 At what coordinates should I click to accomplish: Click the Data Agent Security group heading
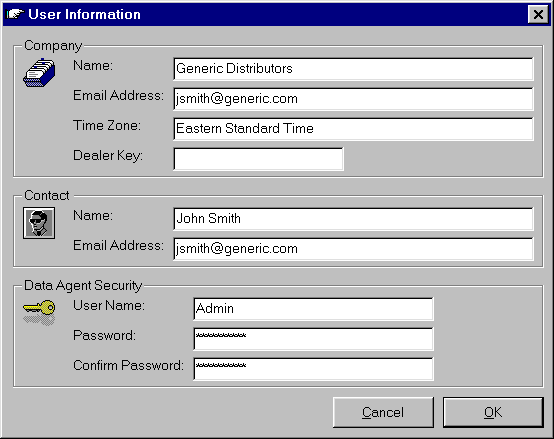(x=83, y=285)
